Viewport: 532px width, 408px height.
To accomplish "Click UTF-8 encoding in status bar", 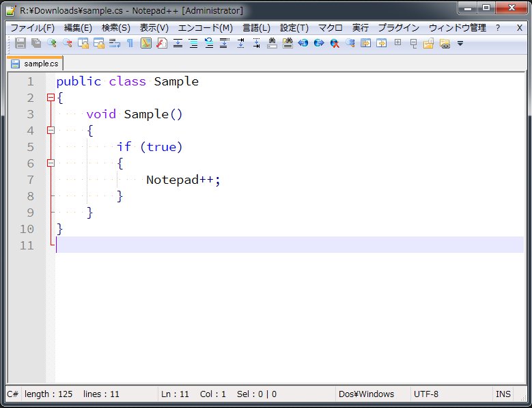I will click(x=426, y=394).
